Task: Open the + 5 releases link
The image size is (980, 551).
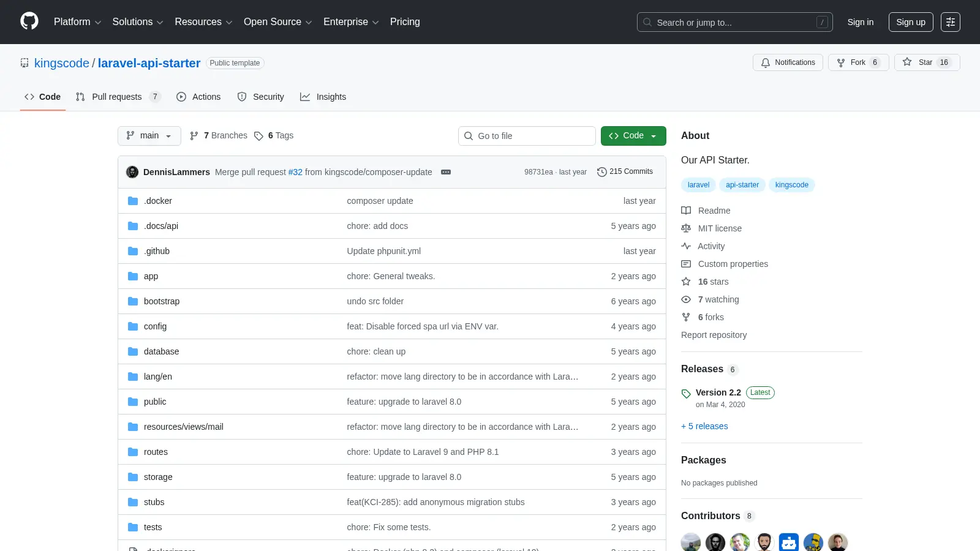Action: [x=704, y=426]
